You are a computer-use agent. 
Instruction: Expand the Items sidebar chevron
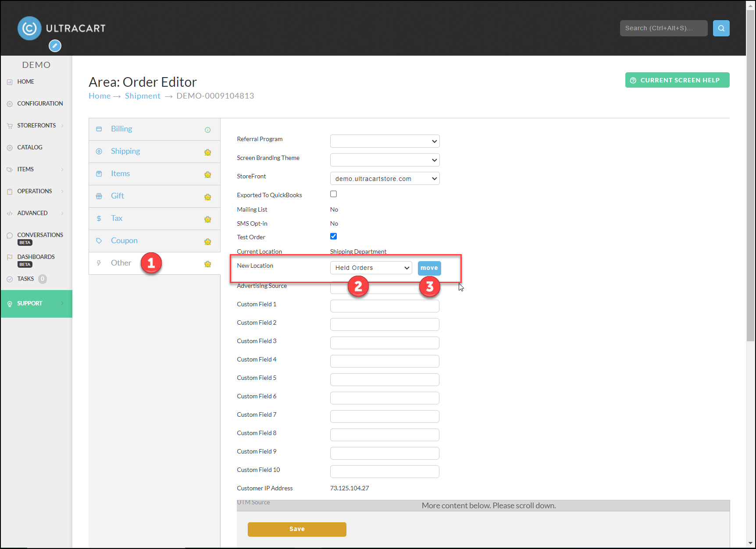[62, 170]
